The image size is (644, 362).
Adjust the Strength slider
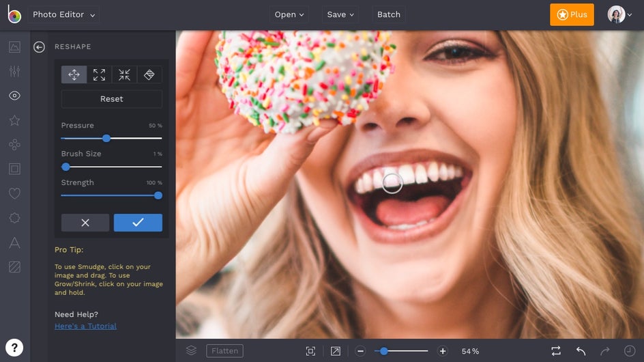pyautogui.click(x=158, y=195)
